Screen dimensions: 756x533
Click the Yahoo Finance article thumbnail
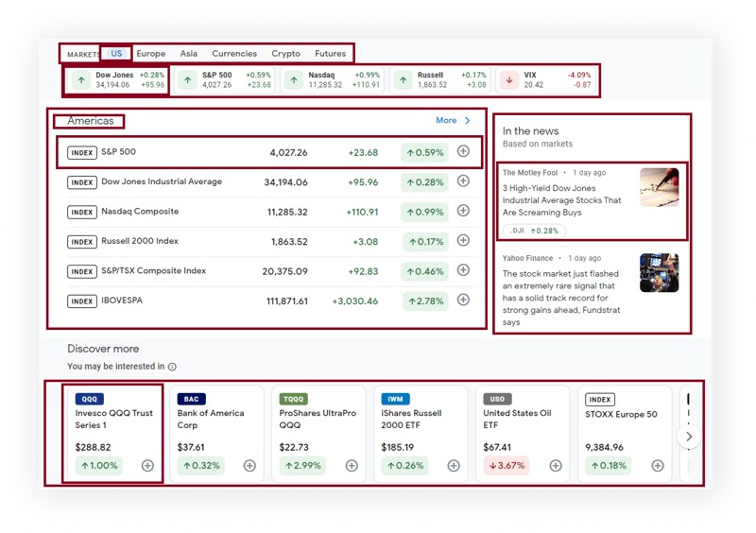pos(659,273)
